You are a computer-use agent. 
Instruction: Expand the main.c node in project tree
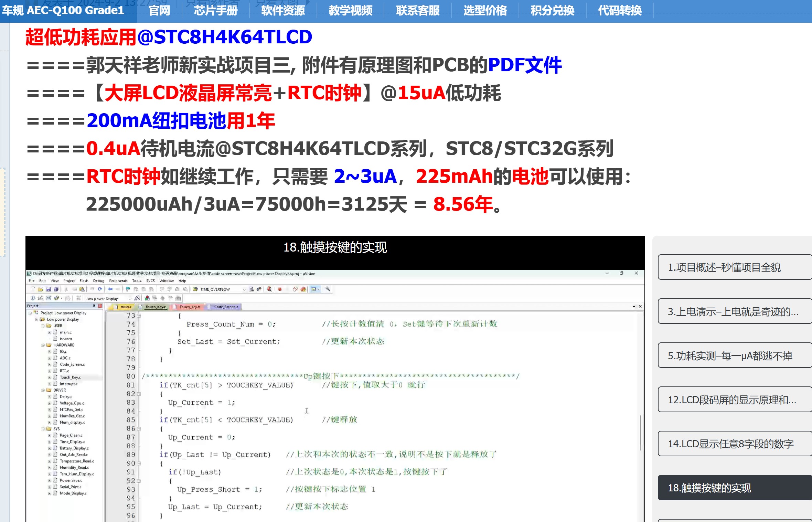[x=49, y=332]
